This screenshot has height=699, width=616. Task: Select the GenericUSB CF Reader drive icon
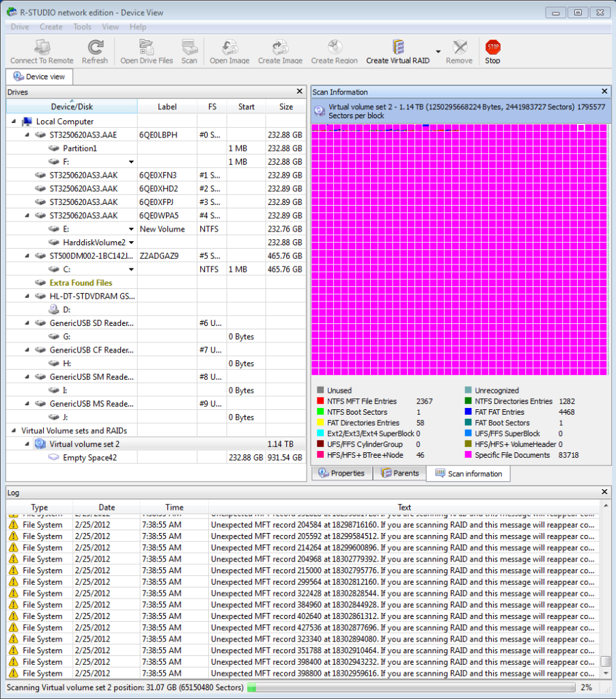point(40,350)
